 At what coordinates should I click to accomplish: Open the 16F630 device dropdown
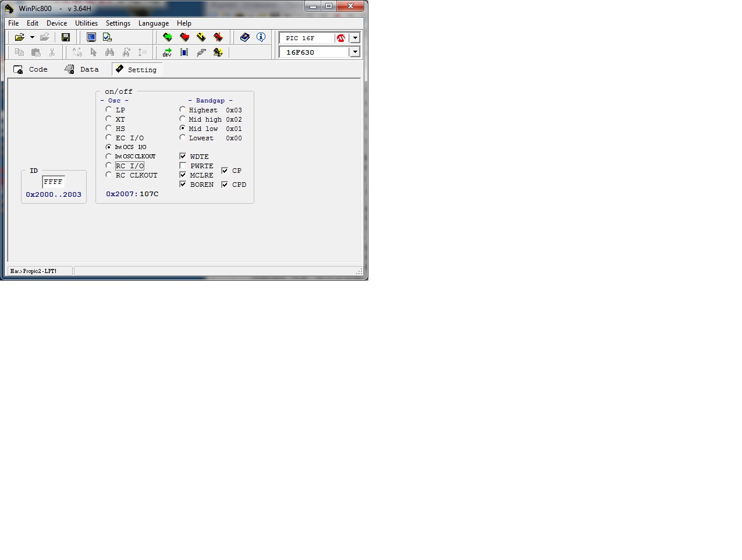tap(355, 52)
